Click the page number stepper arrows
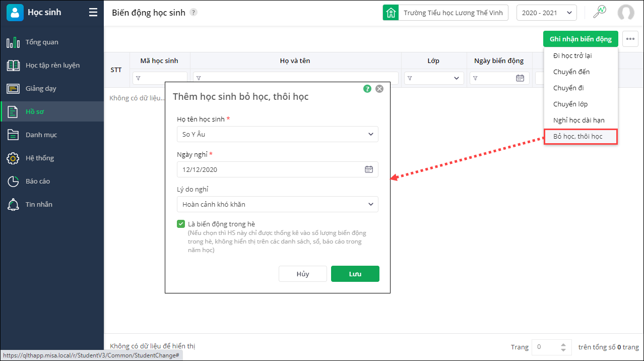 (563, 347)
